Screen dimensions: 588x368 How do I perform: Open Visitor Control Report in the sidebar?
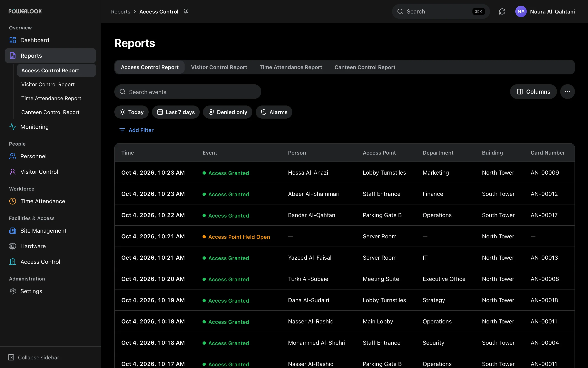56,84
